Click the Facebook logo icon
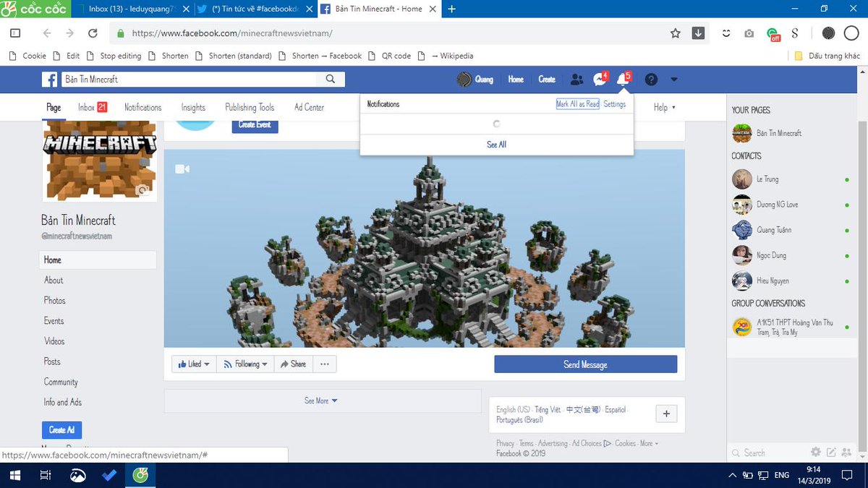The height and width of the screenshot is (488, 868). pyautogui.click(x=49, y=79)
